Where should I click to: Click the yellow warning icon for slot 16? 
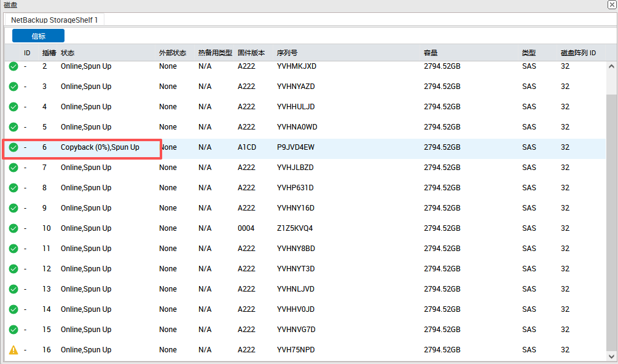(13, 350)
